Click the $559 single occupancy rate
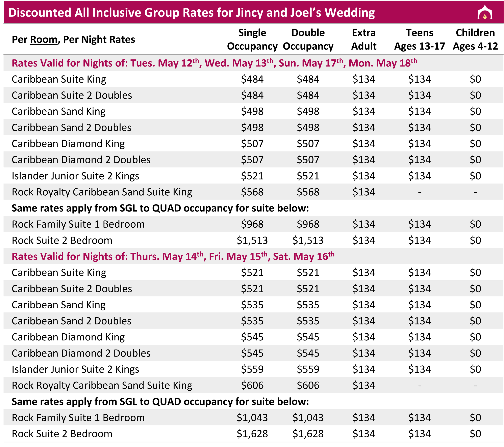This screenshot has width=504, height=447. pos(252,369)
